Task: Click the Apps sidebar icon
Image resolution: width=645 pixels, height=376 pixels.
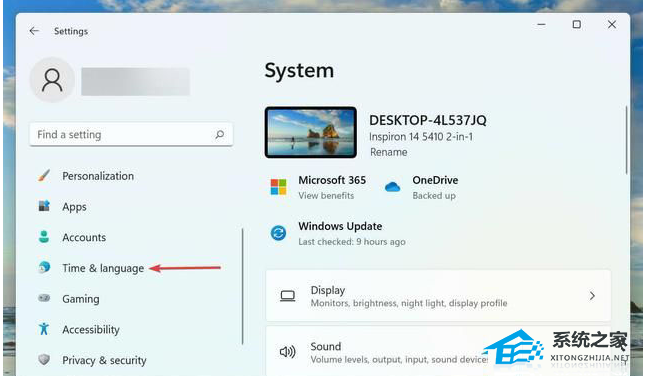Action: [44, 206]
